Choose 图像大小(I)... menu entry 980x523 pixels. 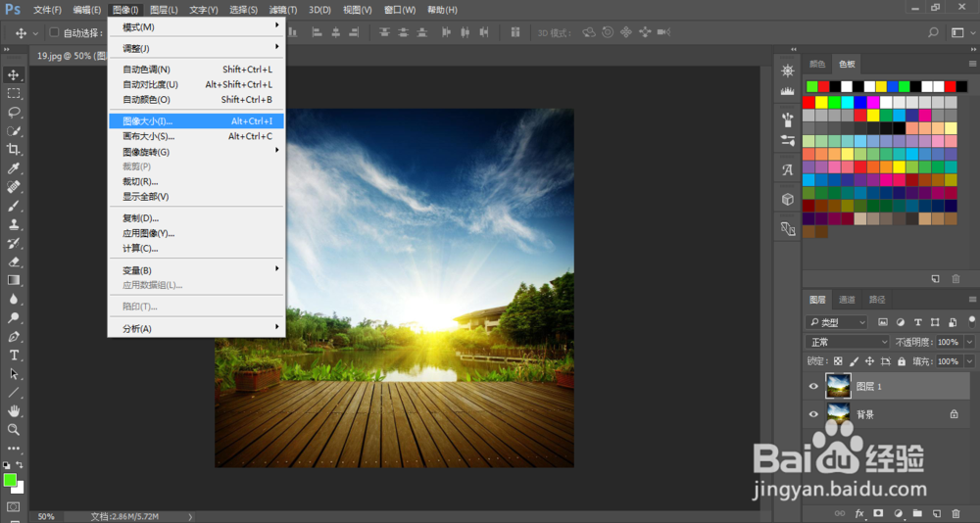click(x=196, y=121)
